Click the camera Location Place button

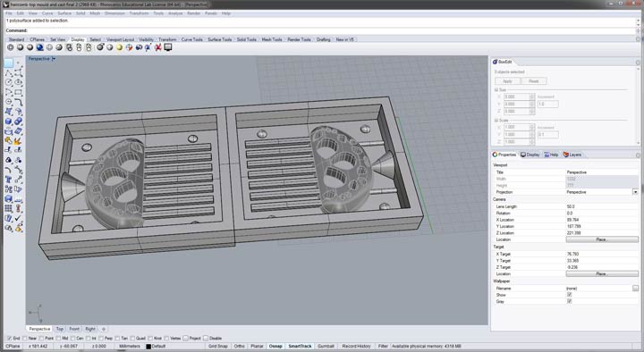coord(602,239)
